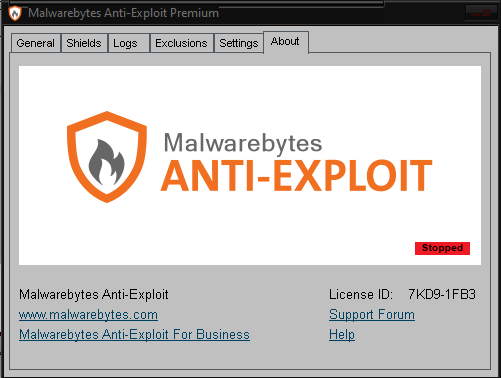Open the Help link

tap(342, 334)
